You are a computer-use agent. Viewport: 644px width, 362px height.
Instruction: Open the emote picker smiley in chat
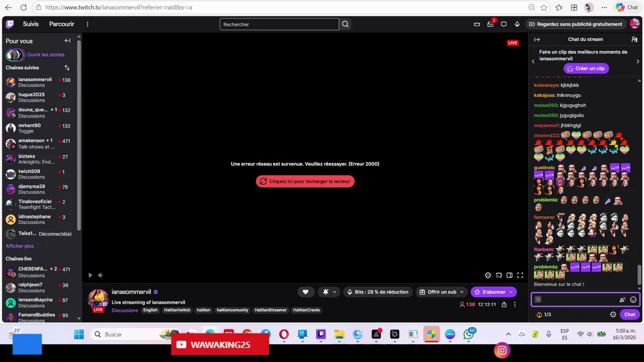[633, 300]
